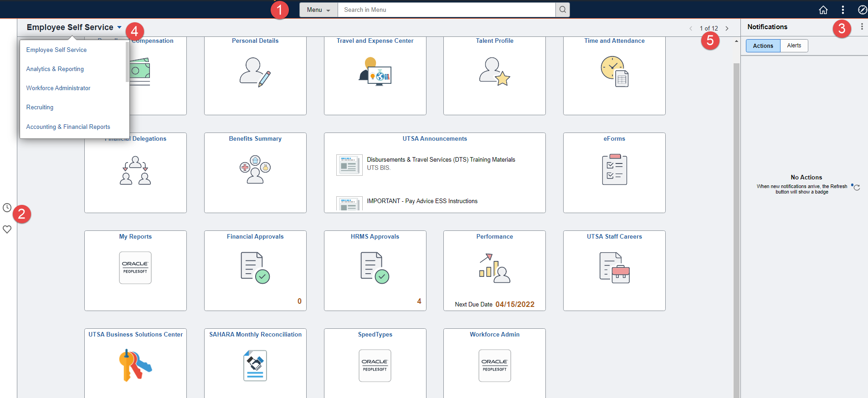Switch to the Actions notifications tab

point(763,46)
